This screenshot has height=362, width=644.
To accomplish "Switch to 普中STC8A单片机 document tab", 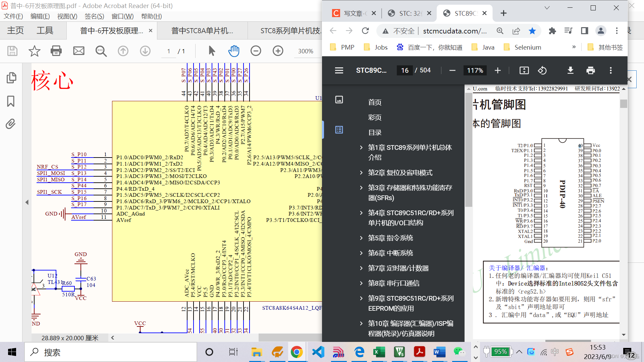I will (202, 31).
